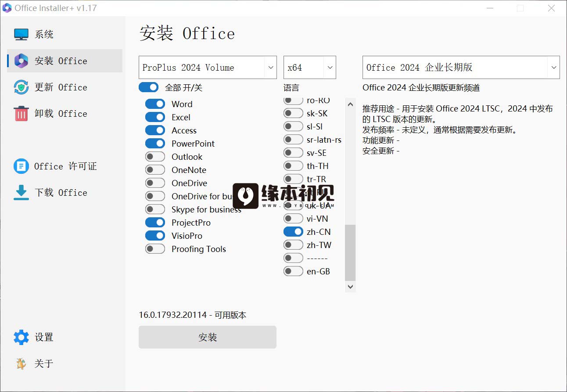Enable zh-TW language toggle
The image size is (567, 392).
click(293, 245)
